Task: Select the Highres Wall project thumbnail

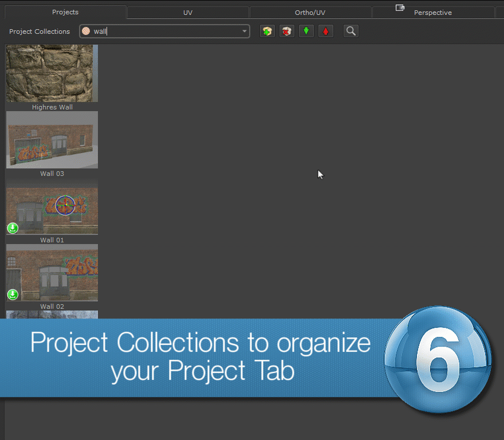Action: point(52,73)
